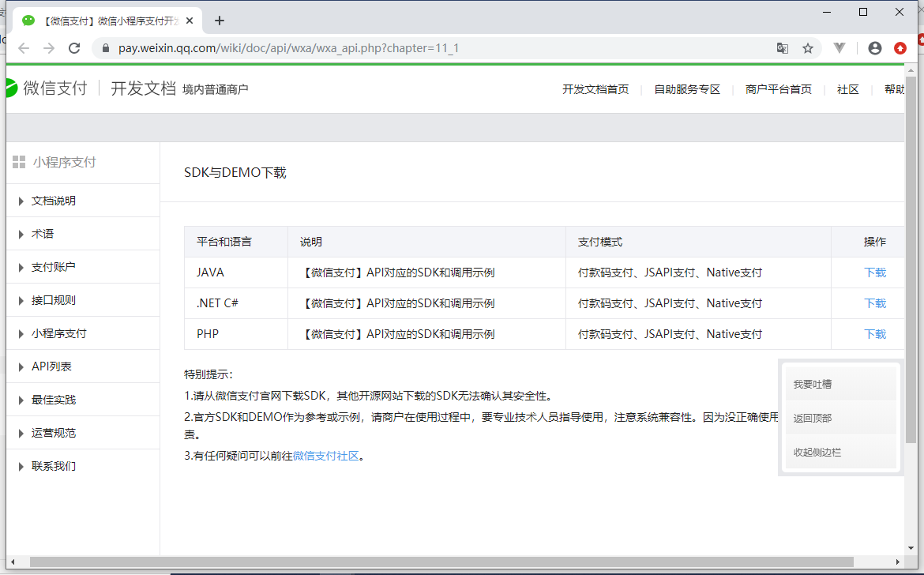Expand the 文档说明 sidebar section
Image resolution: width=924 pixels, height=575 pixels.
tap(82, 201)
